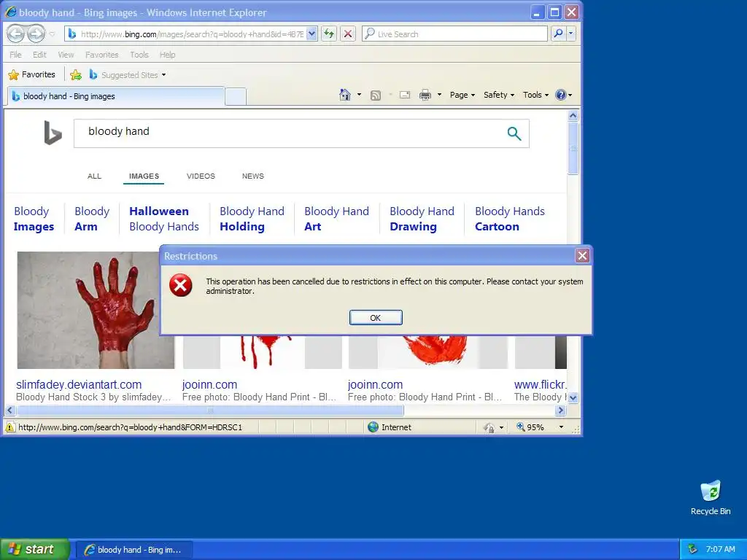
Task: Click the address bar URL field
Action: (191, 34)
